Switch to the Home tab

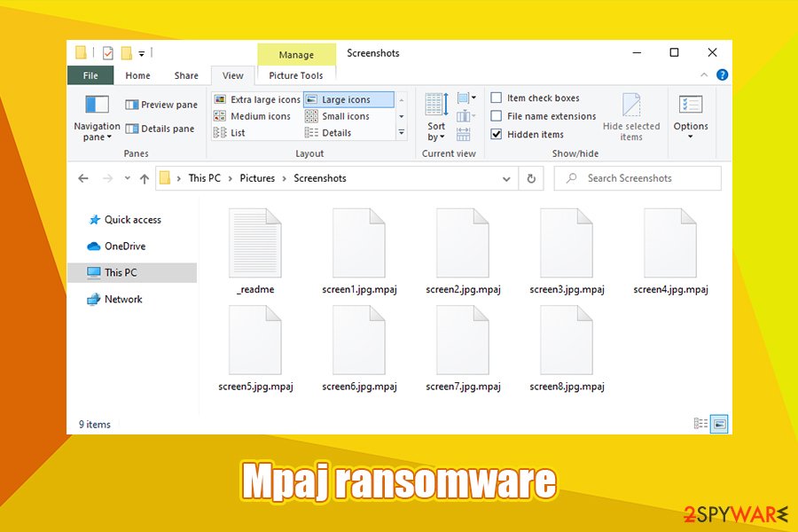[x=137, y=75]
